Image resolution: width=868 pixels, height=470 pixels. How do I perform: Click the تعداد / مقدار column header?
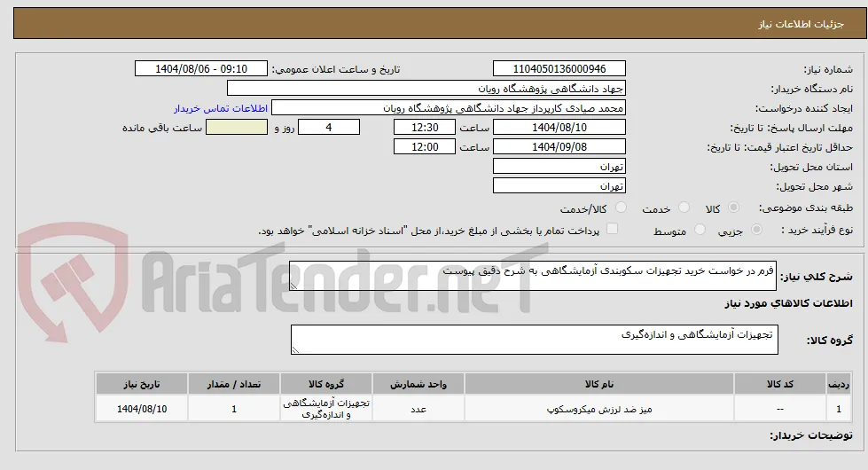(x=234, y=384)
